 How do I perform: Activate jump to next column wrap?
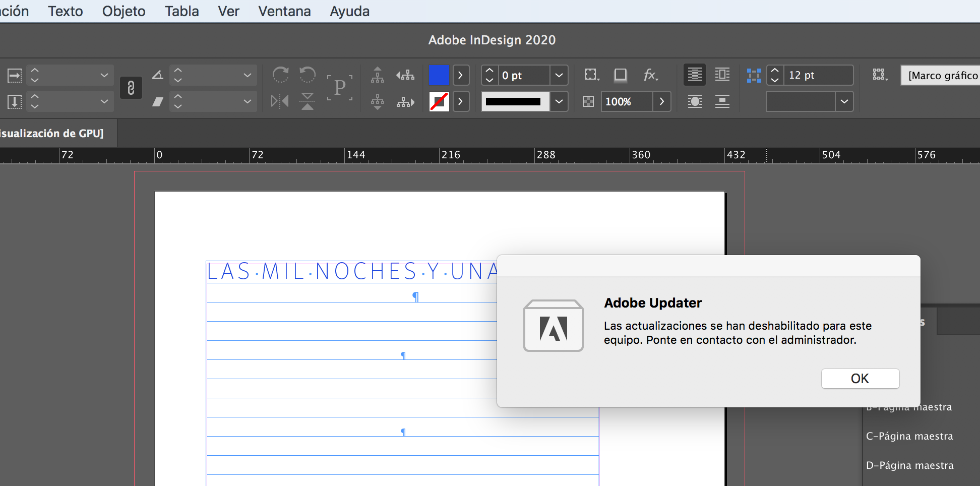click(722, 101)
